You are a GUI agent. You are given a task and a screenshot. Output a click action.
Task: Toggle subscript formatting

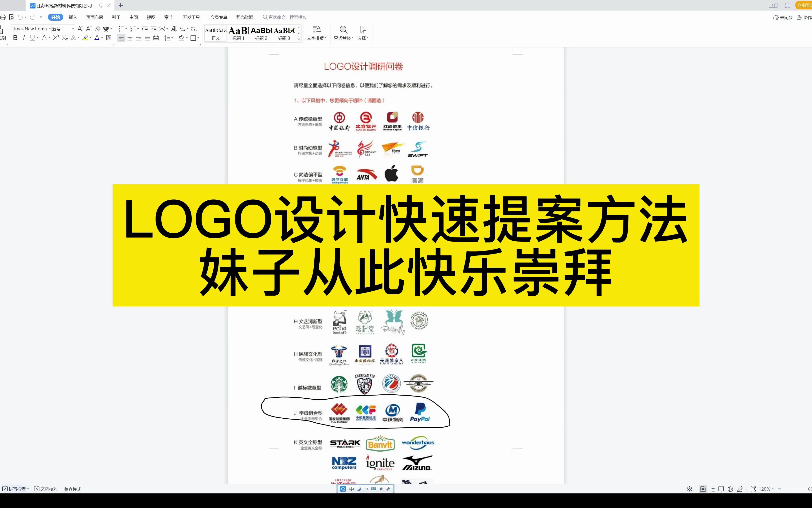[65, 38]
